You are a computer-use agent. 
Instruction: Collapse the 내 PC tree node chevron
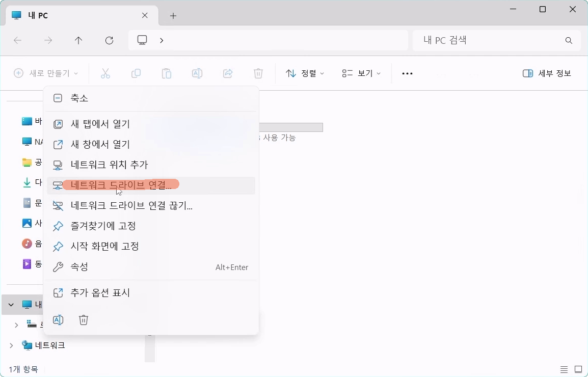click(11, 305)
